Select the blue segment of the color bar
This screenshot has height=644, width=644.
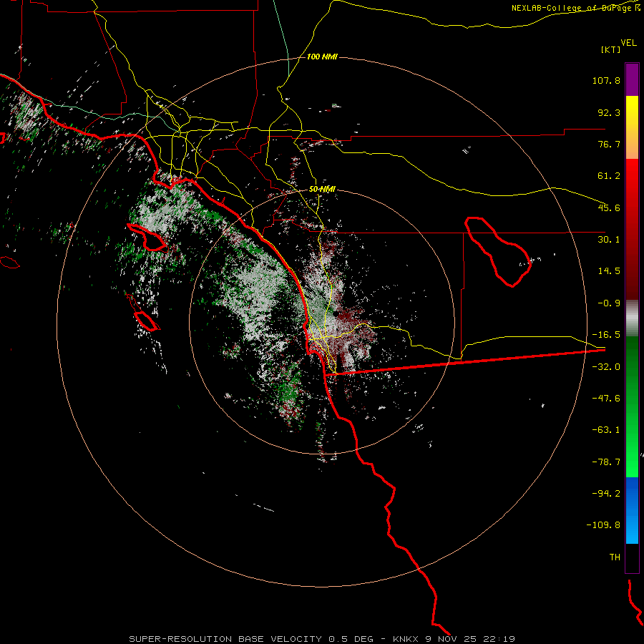(632, 510)
